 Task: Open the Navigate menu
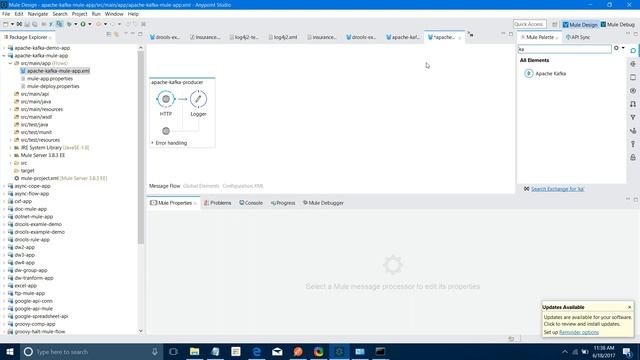(x=38, y=14)
